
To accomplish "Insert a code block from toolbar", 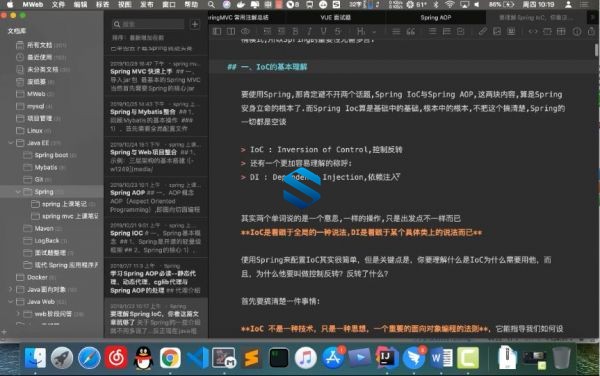I will (547, 31).
